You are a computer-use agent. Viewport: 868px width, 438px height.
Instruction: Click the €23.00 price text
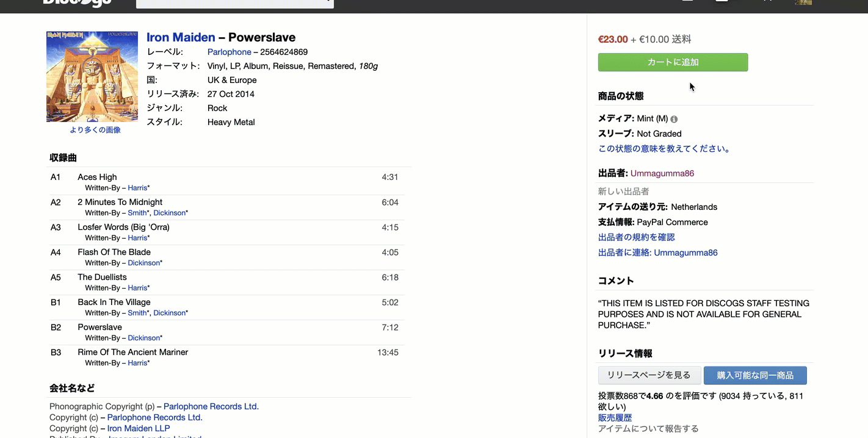click(x=613, y=40)
